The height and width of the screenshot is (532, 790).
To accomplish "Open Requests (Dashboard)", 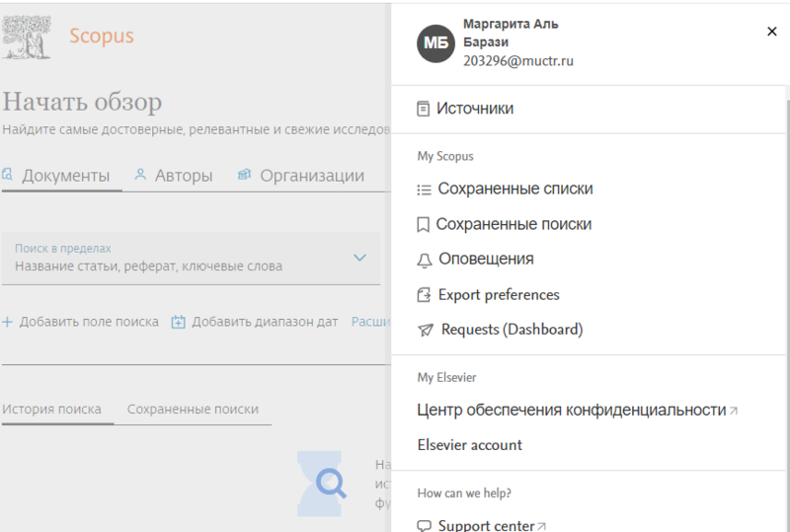I will coord(512,330).
